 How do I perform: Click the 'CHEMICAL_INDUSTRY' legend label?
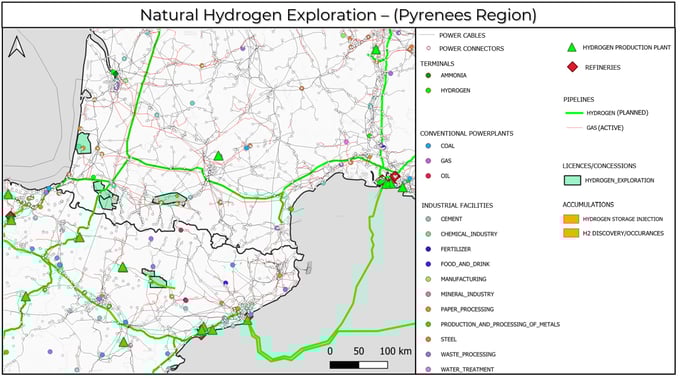pyautogui.click(x=469, y=234)
